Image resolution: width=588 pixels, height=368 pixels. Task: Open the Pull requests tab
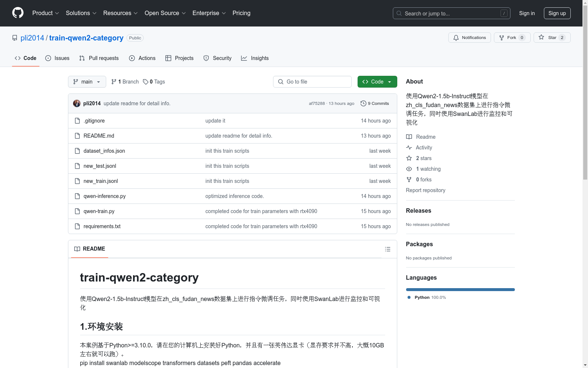click(99, 58)
